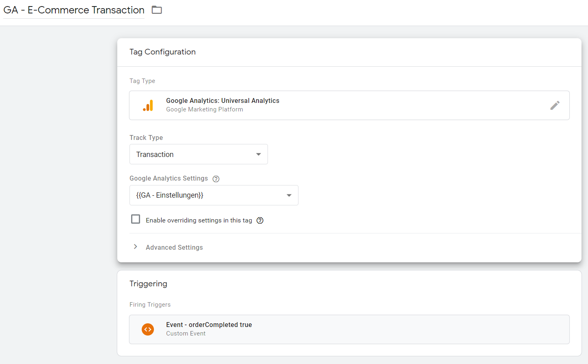The height and width of the screenshot is (364, 588).
Task: Click the dropdown arrow in the GA Settings field
Action: pos(289,195)
